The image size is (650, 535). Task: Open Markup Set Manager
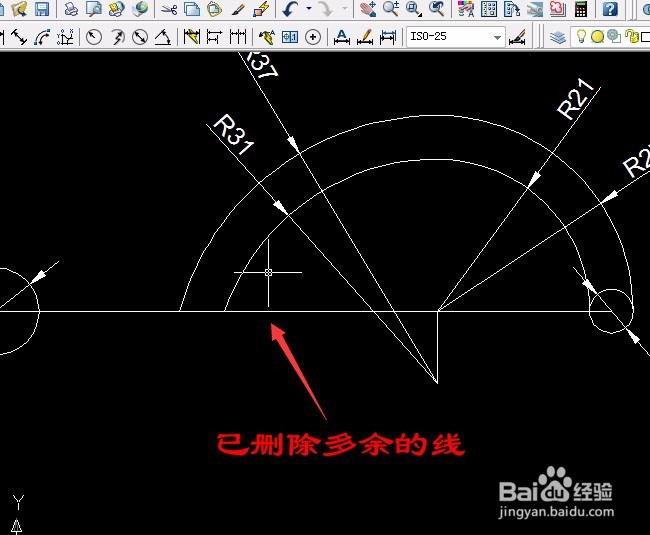(x=558, y=8)
